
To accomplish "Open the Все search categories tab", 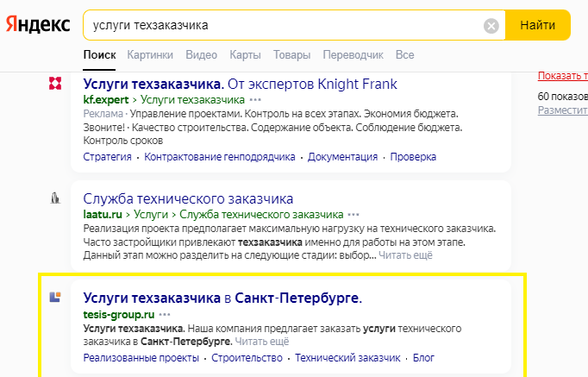I will coord(404,55).
